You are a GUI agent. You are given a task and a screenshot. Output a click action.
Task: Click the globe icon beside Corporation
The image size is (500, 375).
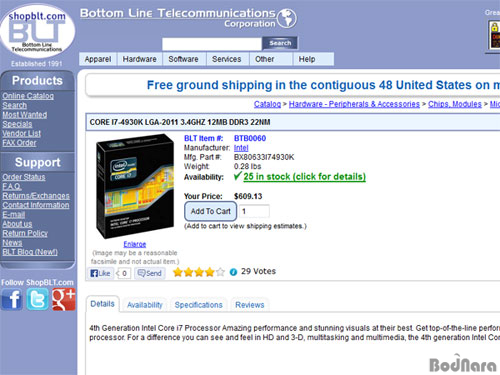click(287, 18)
